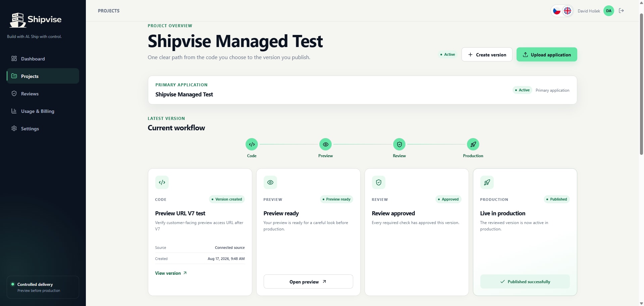Click the page vertical scrollbar thumb
This screenshot has height=306, width=644.
pyautogui.click(x=641, y=84)
